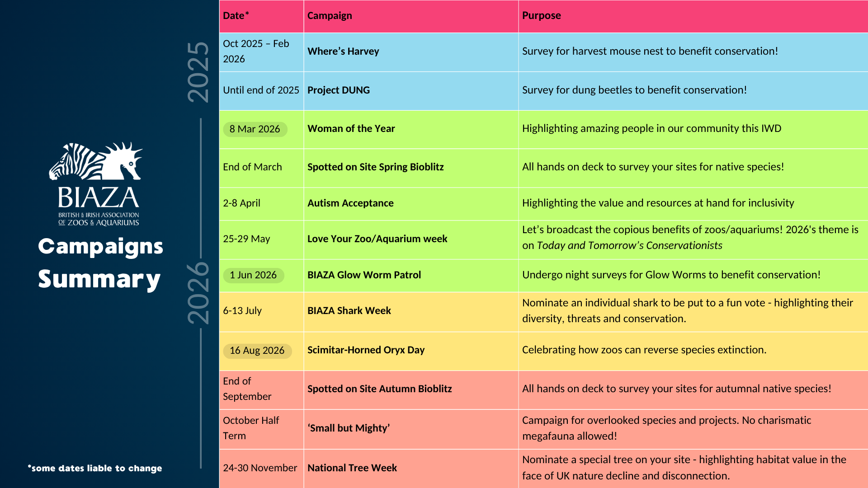Click the 'Small but Mighty' campaign
The image size is (868, 488).
tap(348, 428)
